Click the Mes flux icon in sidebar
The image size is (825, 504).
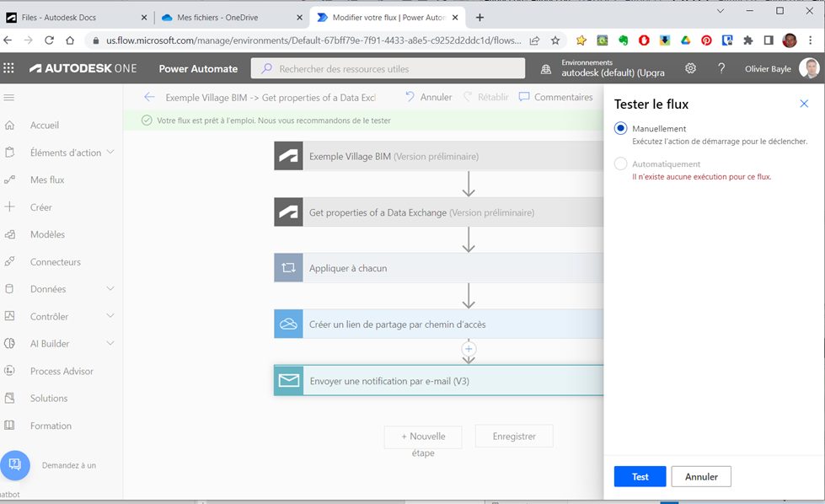9,180
